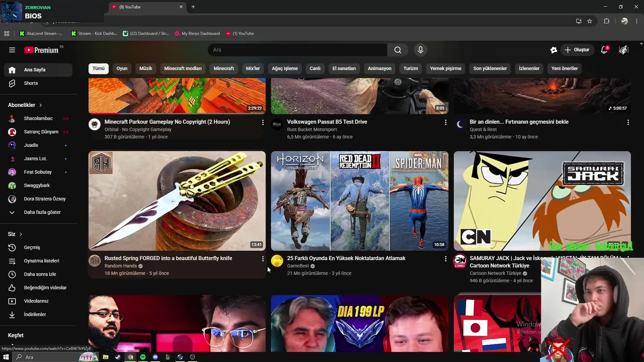Viewport: 644px width, 362px height.
Task: Open Oynatma listeleri in sidebar
Action: pyautogui.click(x=38, y=261)
